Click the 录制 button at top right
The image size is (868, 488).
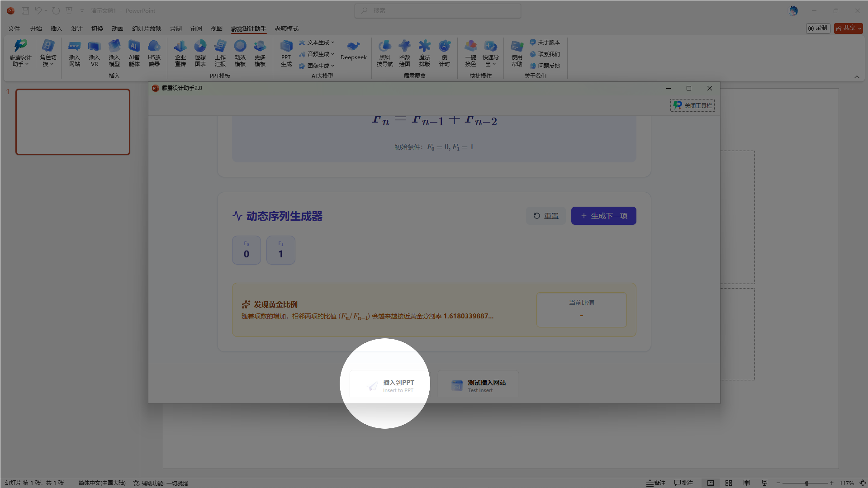[818, 28]
